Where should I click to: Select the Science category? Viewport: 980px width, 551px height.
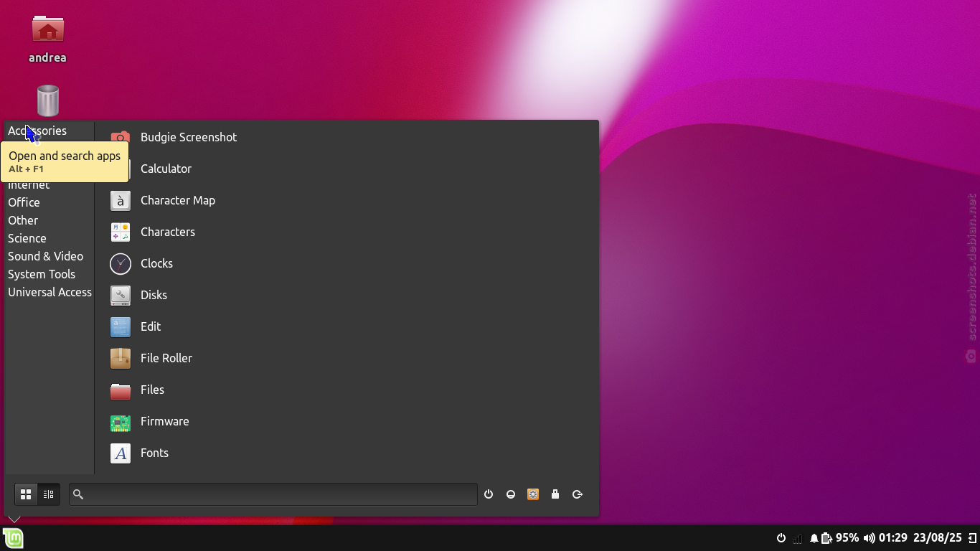[x=49, y=238]
